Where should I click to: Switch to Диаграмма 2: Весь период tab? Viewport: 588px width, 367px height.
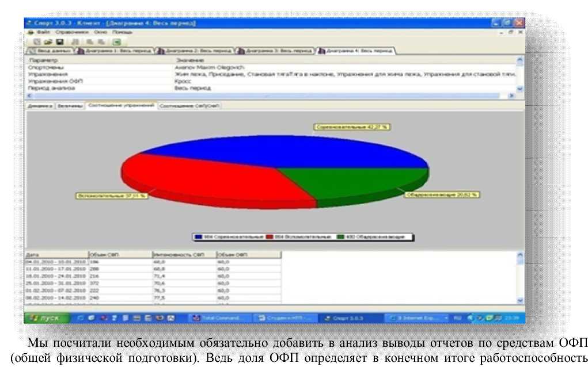pyautogui.click(x=194, y=51)
